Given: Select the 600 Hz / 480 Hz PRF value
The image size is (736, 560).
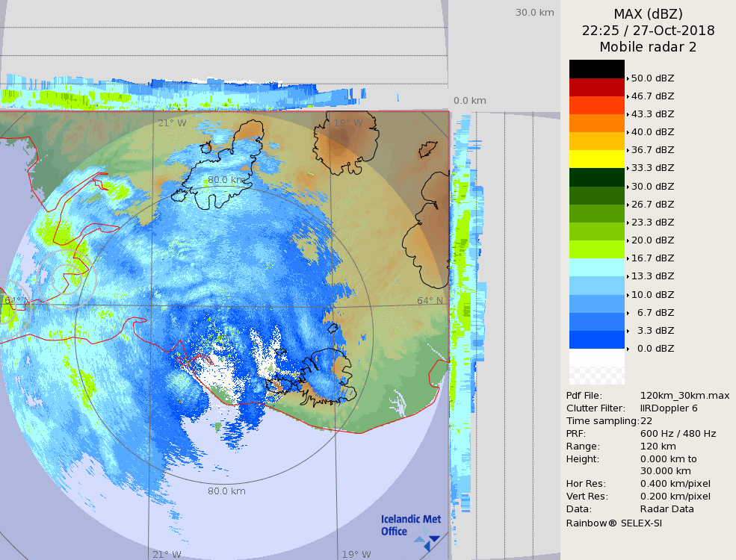Looking at the screenshot, I should point(678,434).
